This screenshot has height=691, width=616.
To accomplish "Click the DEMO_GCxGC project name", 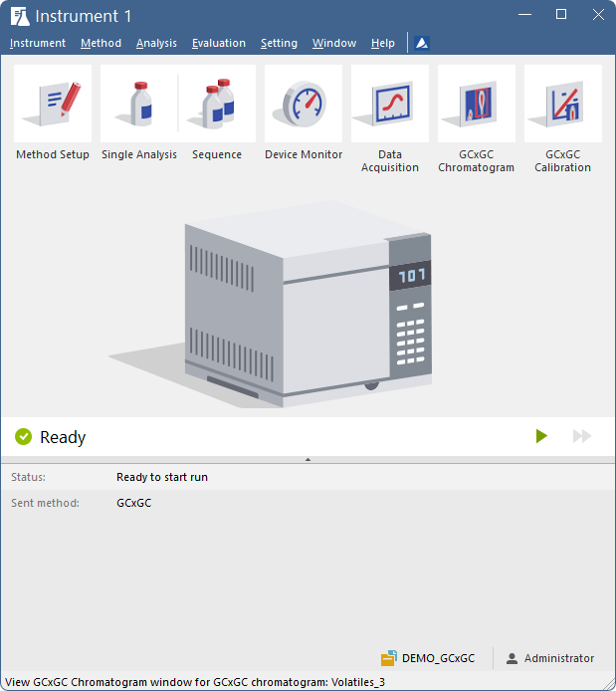I will 438,658.
